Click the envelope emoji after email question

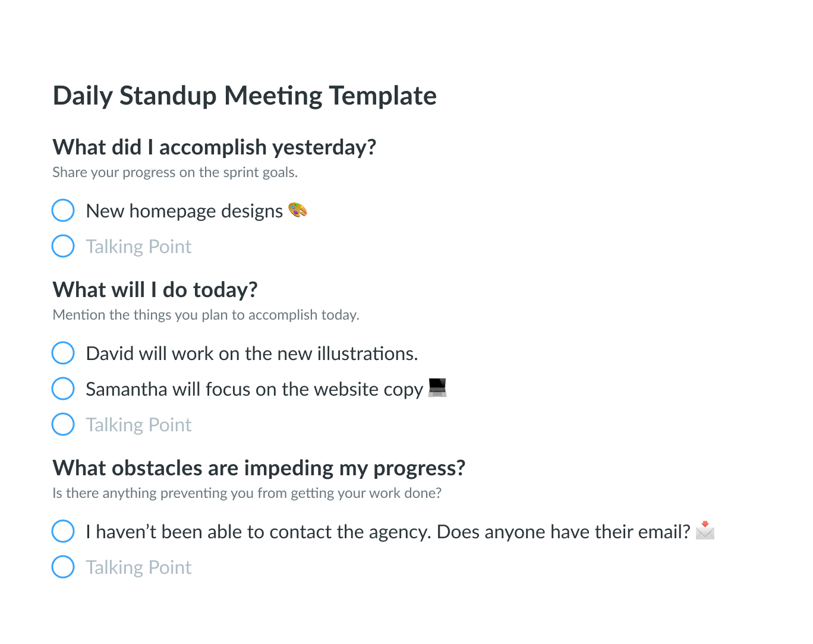point(705,530)
